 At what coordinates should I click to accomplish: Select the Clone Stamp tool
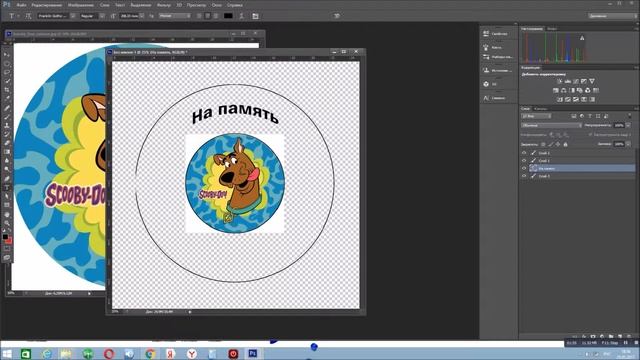pyautogui.click(x=7, y=125)
